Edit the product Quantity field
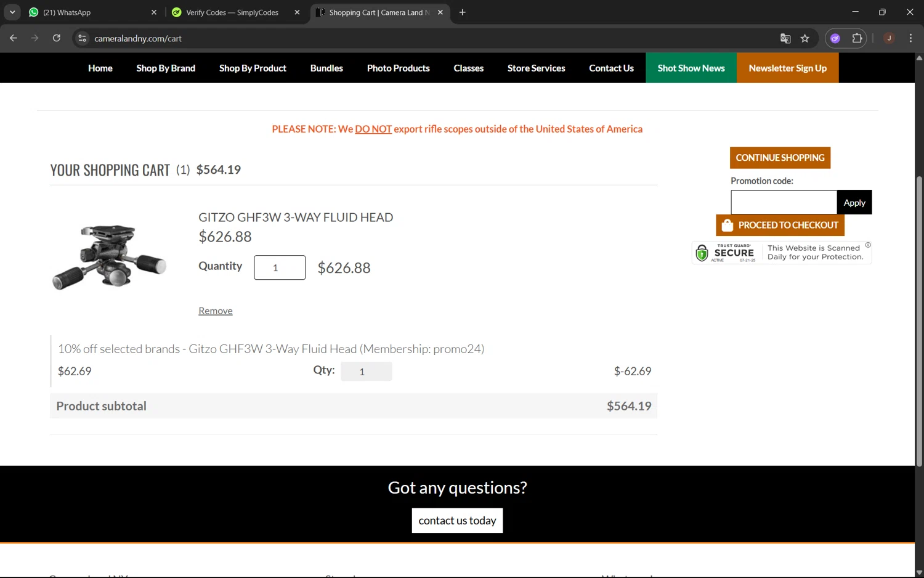Viewport: 924px width, 578px height. 280,267
